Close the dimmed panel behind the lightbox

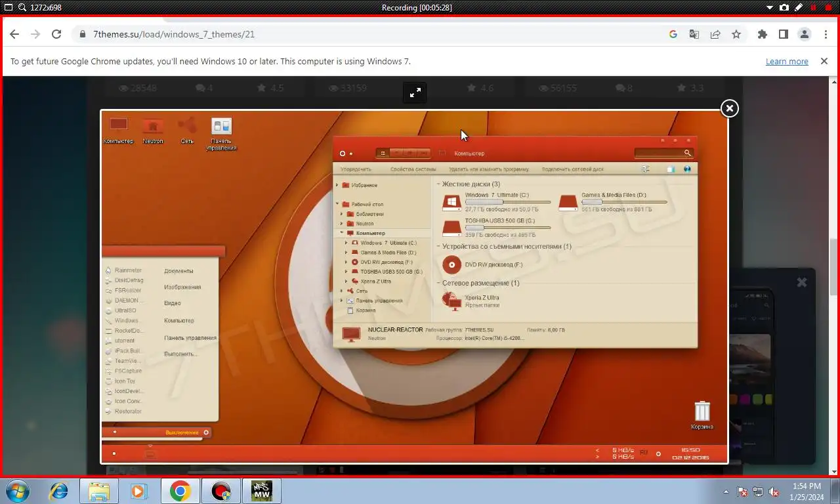[x=801, y=282]
